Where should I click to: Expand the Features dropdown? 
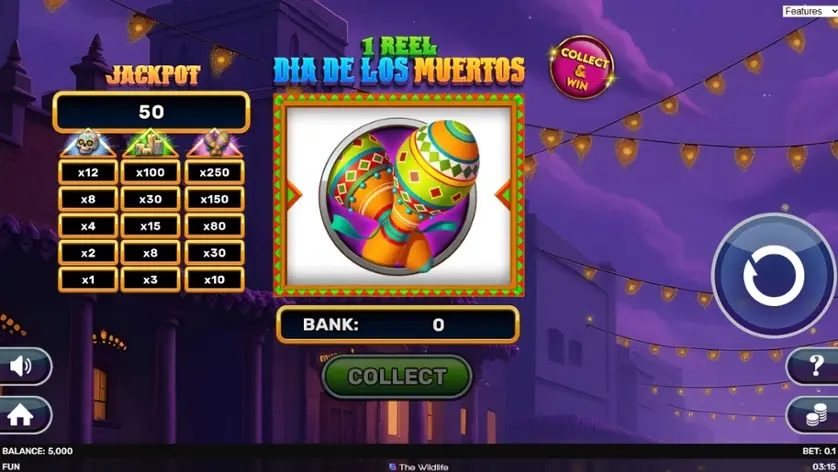tap(810, 11)
